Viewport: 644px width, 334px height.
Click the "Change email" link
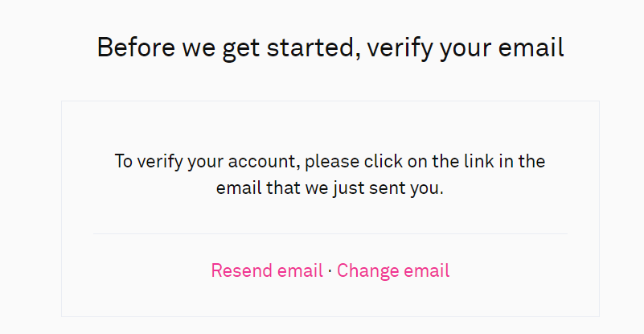tap(393, 271)
